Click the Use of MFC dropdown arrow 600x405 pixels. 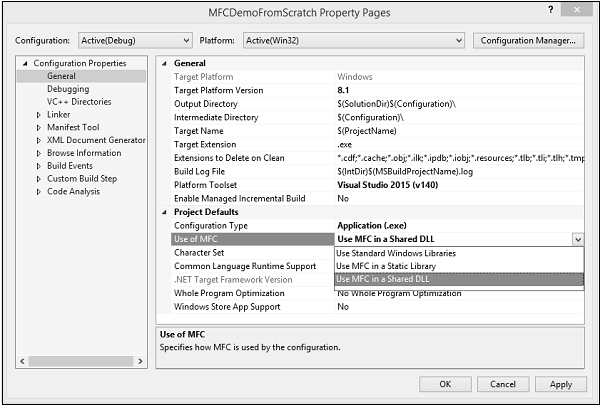click(x=577, y=239)
